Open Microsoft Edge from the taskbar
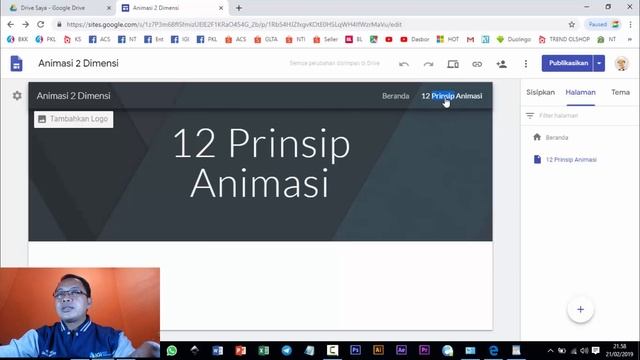640x360 pixels. pyautogui.click(x=493, y=350)
